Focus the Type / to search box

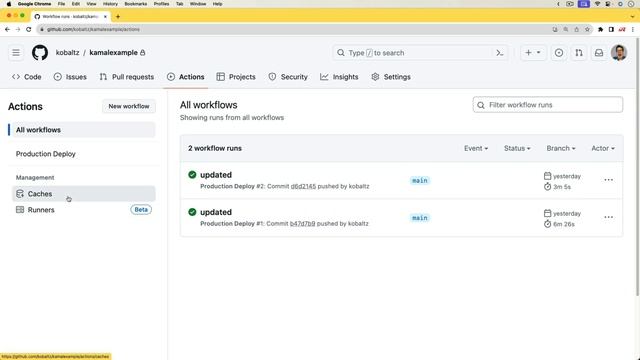pyautogui.click(x=420, y=53)
